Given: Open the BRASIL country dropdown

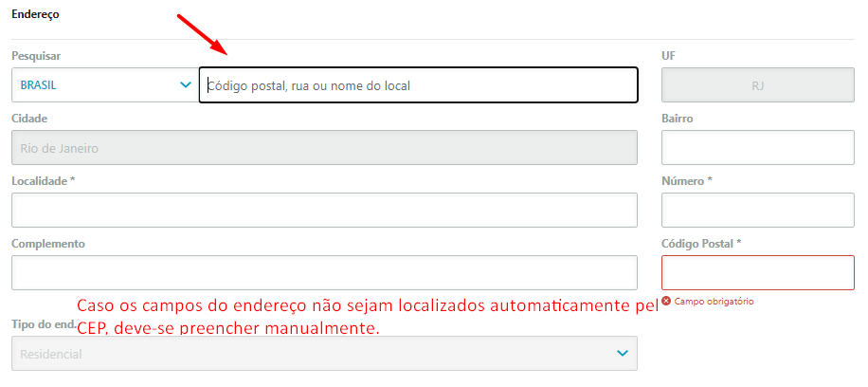Looking at the screenshot, I should (105, 84).
